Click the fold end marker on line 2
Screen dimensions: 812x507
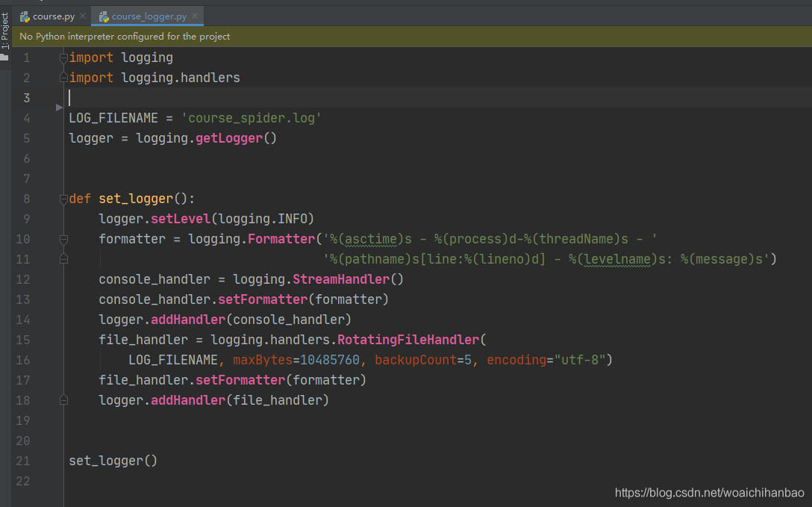tap(63, 78)
